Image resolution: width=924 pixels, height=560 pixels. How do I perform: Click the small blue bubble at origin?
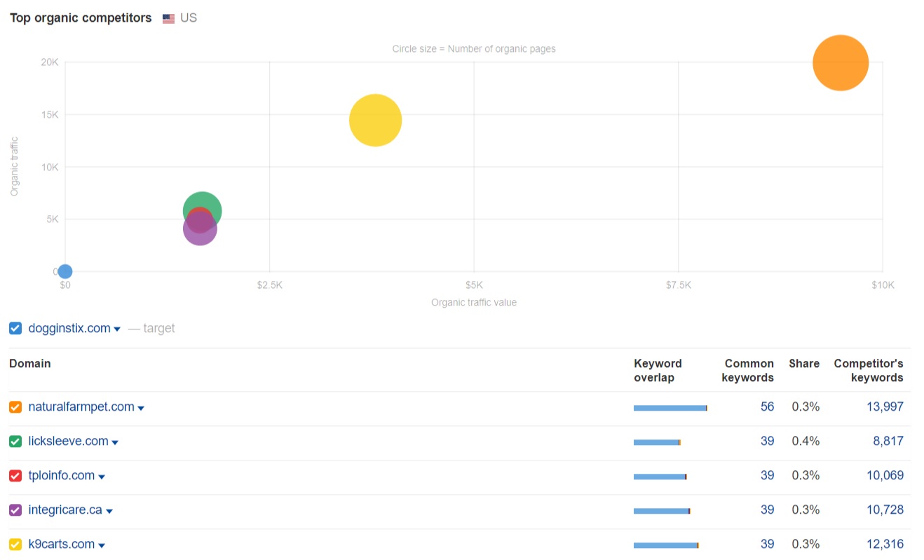(65, 271)
